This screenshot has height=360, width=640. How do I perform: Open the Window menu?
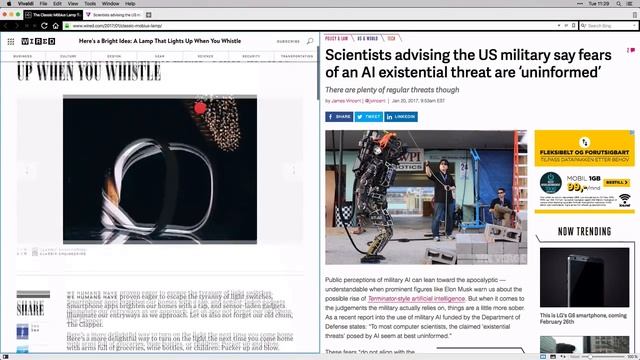click(x=110, y=3)
